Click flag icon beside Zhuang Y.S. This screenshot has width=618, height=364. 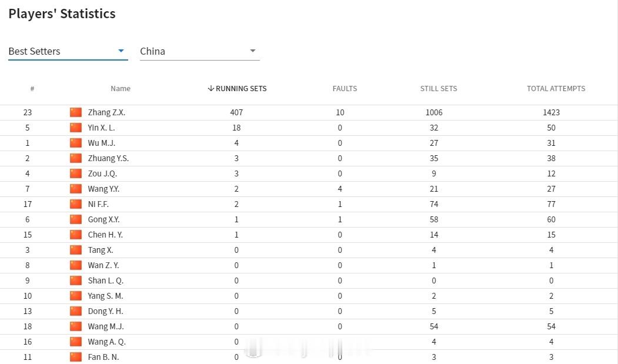click(x=76, y=159)
